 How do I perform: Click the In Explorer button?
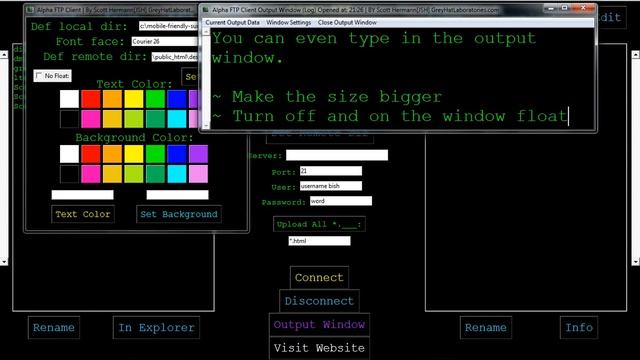(156, 327)
